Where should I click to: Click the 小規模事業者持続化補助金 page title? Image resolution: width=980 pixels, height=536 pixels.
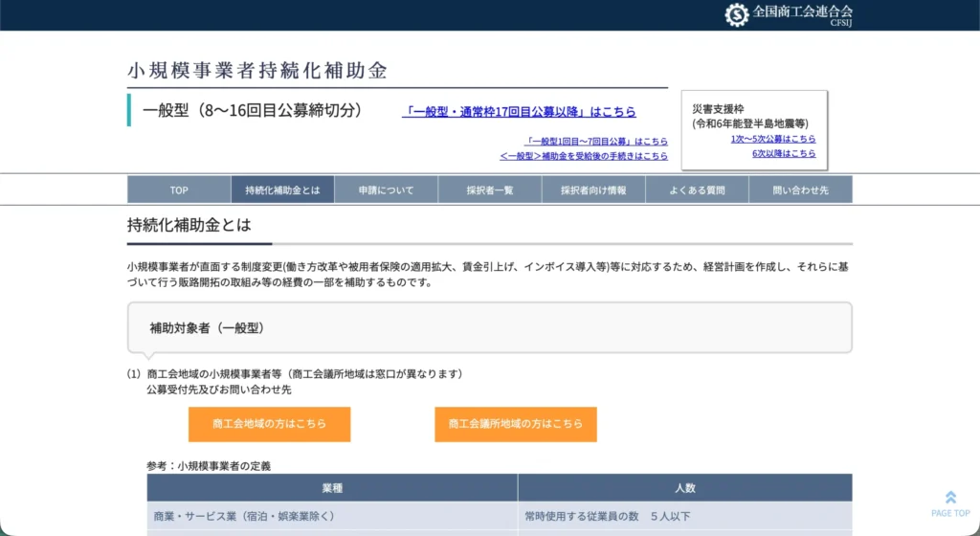257,71
